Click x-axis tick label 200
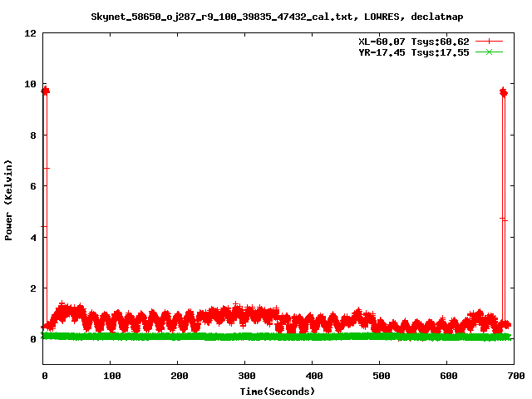The height and width of the screenshot is (399, 532). click(x=180, y=376)
